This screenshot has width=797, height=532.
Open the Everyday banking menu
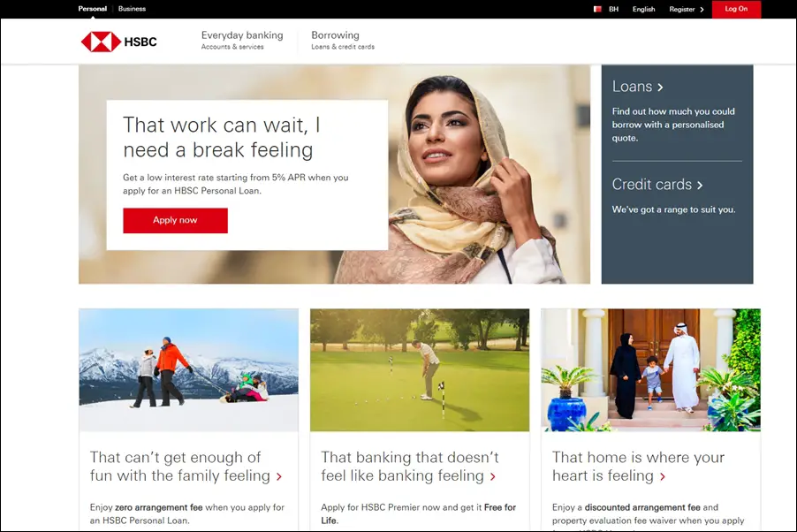coord(242,40)
